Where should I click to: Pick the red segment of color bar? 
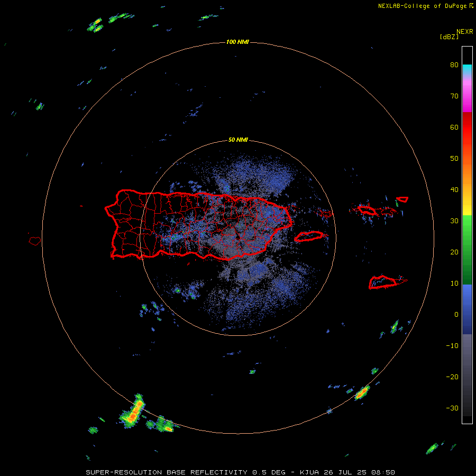[467, 127]
